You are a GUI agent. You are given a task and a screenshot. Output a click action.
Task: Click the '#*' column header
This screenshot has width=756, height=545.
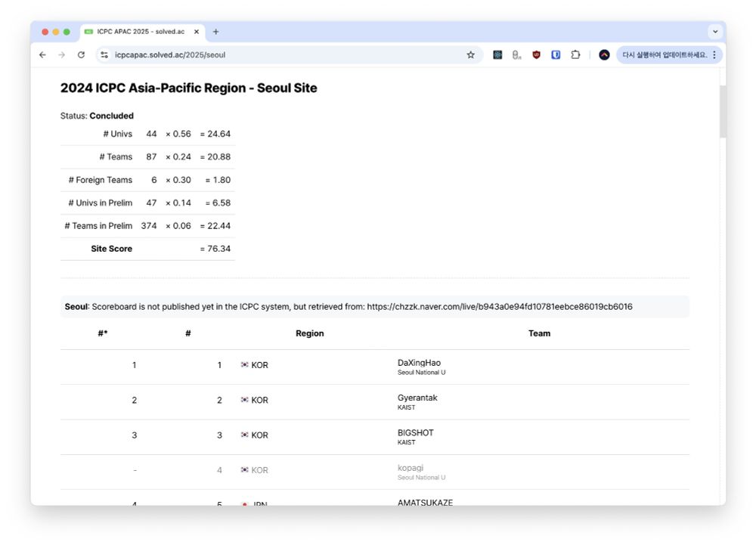coord(103,333)
